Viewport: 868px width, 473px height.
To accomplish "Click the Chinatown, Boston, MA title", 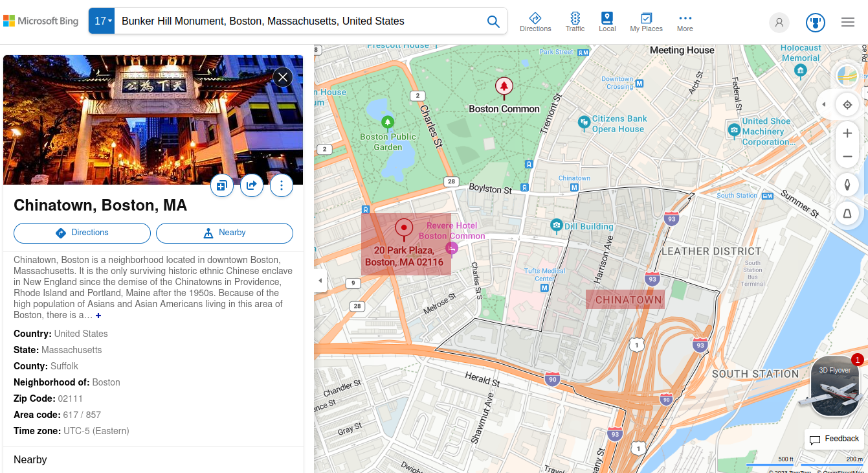I will point(100,205).
